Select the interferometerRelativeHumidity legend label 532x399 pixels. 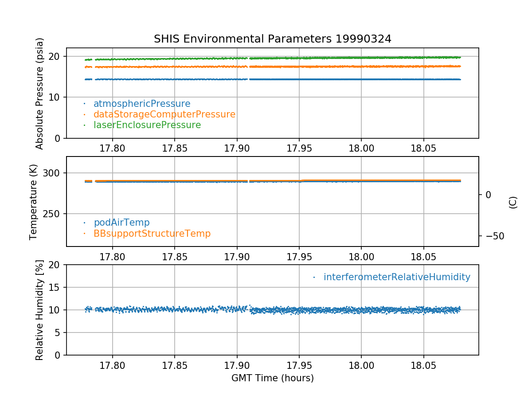(396, 277)
